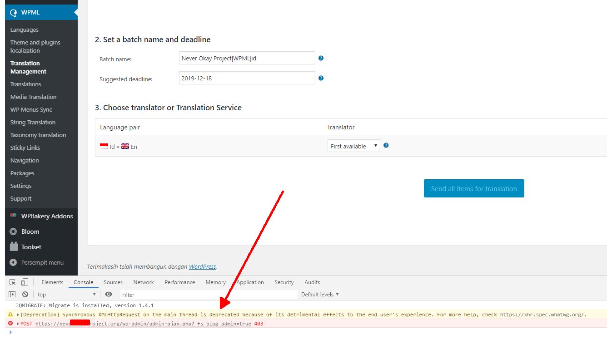
Task: Open the Memory tab
Action: click(x=215, y=282)
